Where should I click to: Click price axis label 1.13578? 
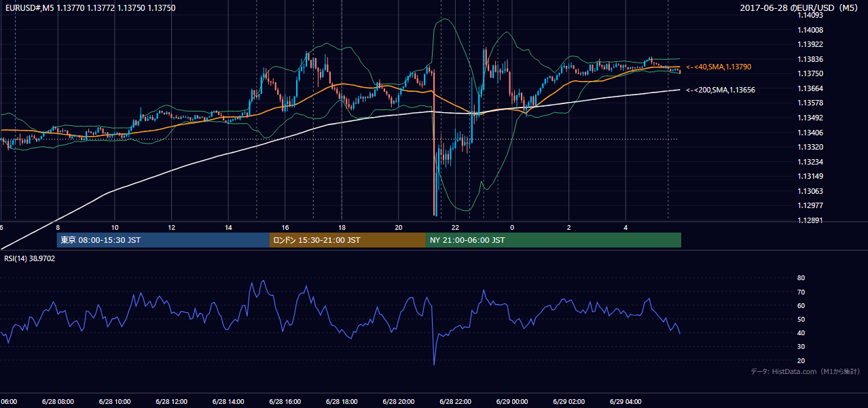[810, 103]
